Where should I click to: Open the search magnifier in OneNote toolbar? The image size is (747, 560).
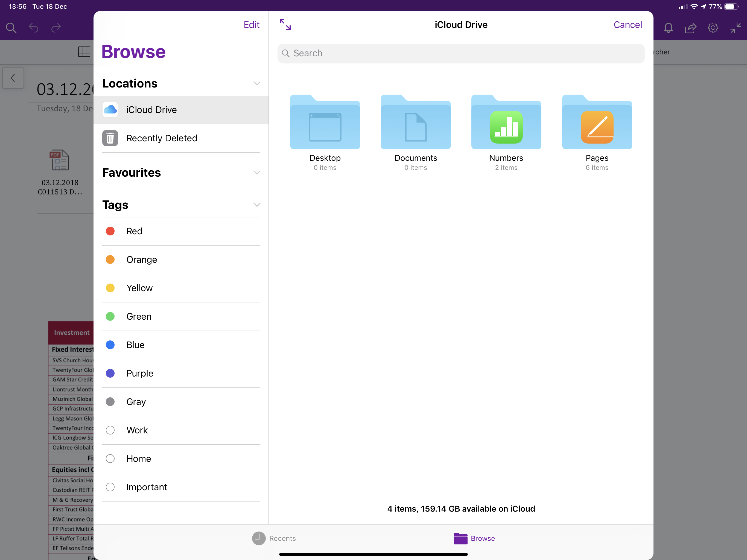click(x=11, y=28)
